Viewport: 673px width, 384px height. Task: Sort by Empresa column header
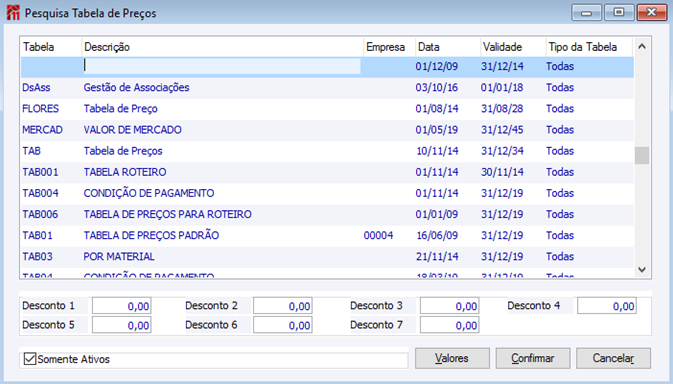coord(389,47)
